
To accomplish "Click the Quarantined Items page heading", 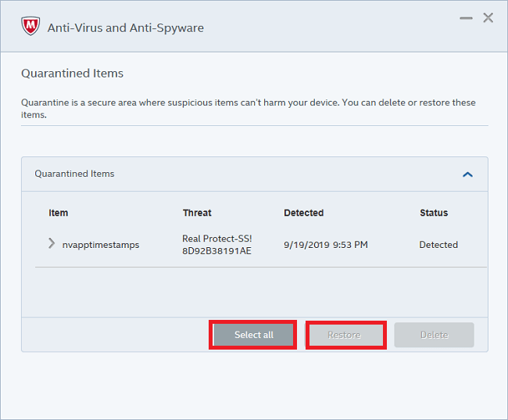I will pos(72,74).
